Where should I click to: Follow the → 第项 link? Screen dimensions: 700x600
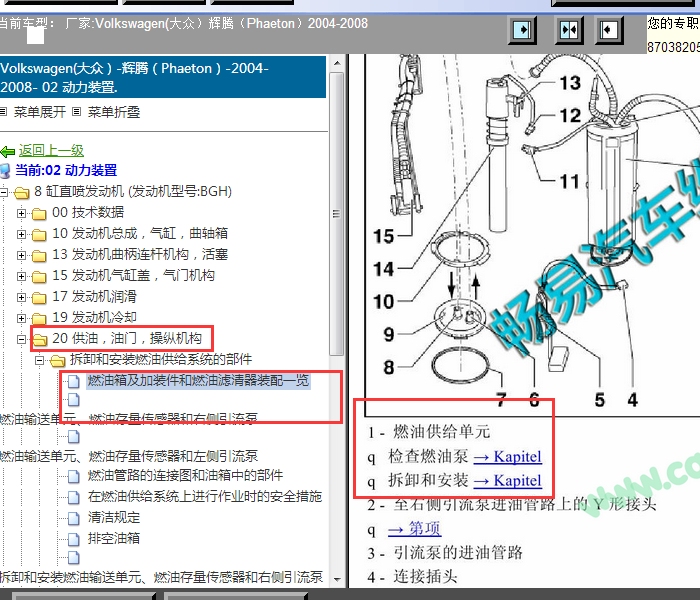tap(414, 529)
